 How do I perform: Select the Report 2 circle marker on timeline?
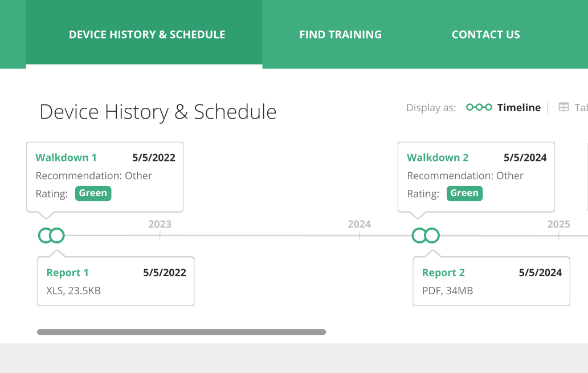coord(432,235)
